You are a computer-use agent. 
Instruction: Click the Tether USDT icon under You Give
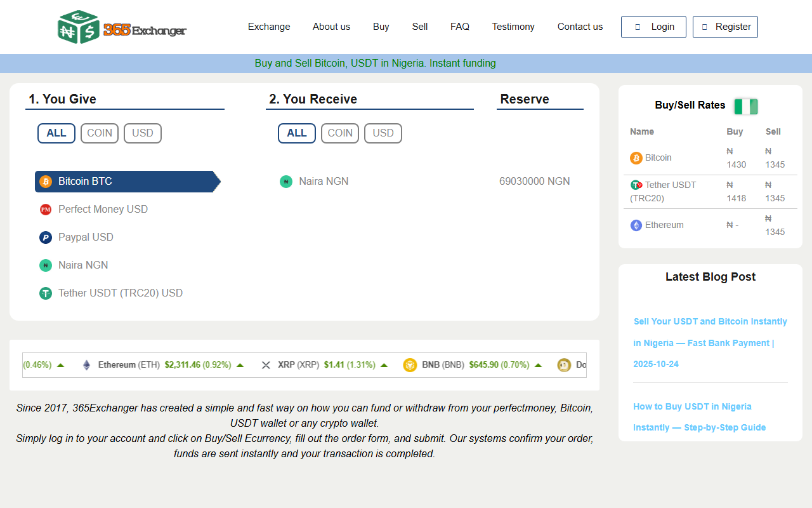tap(46, 293)
